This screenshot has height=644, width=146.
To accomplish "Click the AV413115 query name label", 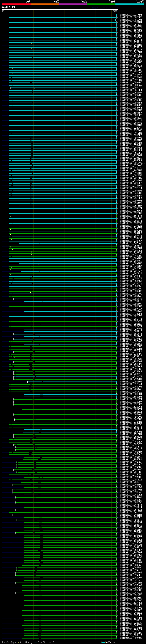I will (x=8, y=7).
